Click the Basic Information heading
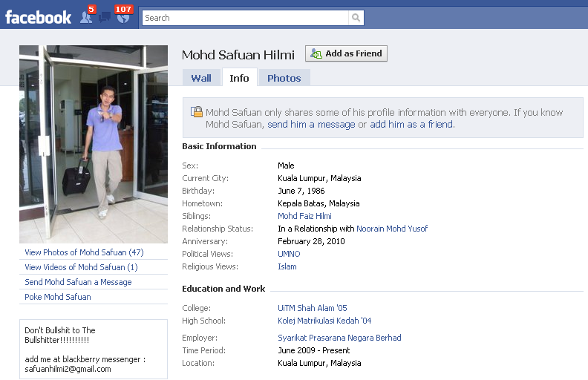Screen dimensions: 588x380 click(219, 146)
